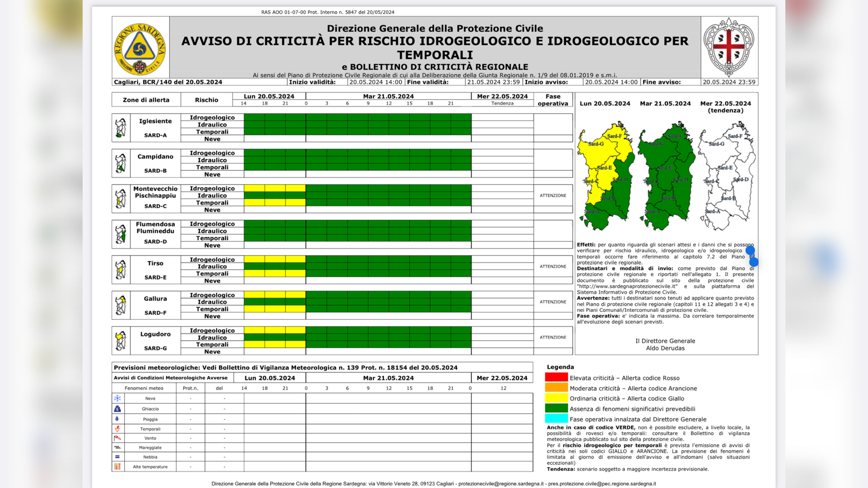Click 'Avvisi di Condizioni Meteorologiche Avverse' header

pyautogui.click(x=170, y=378)
